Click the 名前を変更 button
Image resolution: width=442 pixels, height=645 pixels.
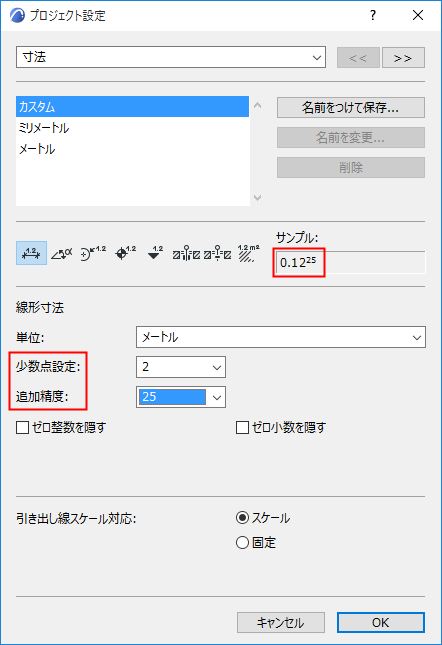pos(351,137)
